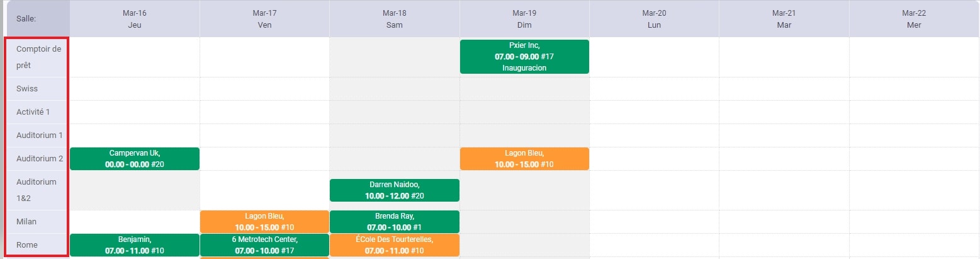Select the Auditorium 1&2 room label
The image size is (980, 259).
click(x=38, y=190)
